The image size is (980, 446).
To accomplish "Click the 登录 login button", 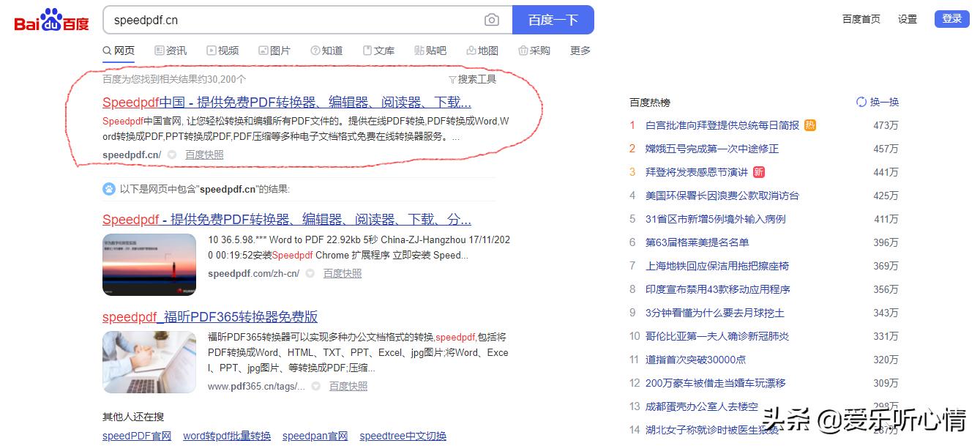I will (x=951, y=18).
